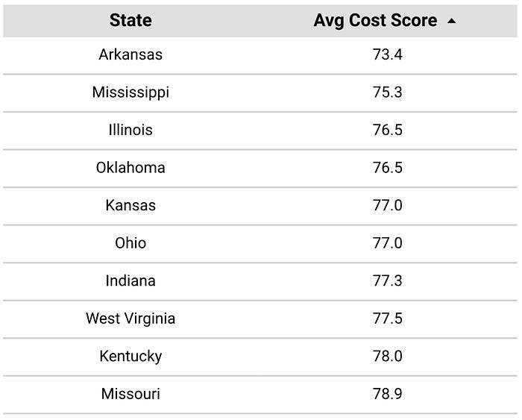The image size is (522, 420).
Task: Click the Missouri row name
Action: pyautogui.click(x=130, y=394)
